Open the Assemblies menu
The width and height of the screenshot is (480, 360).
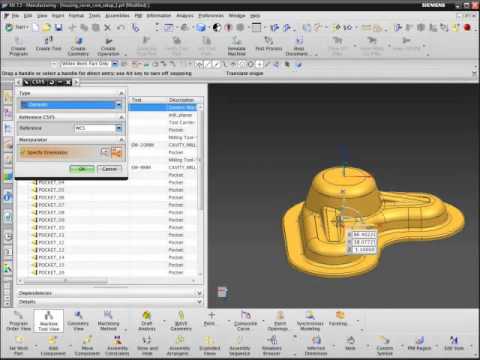pos(117,16)
